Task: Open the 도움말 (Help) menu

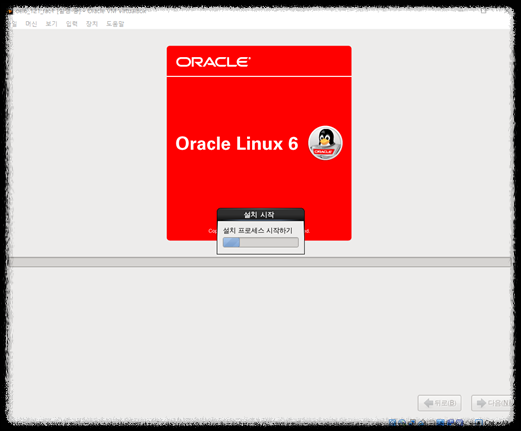Action: (x=115, y=24)
